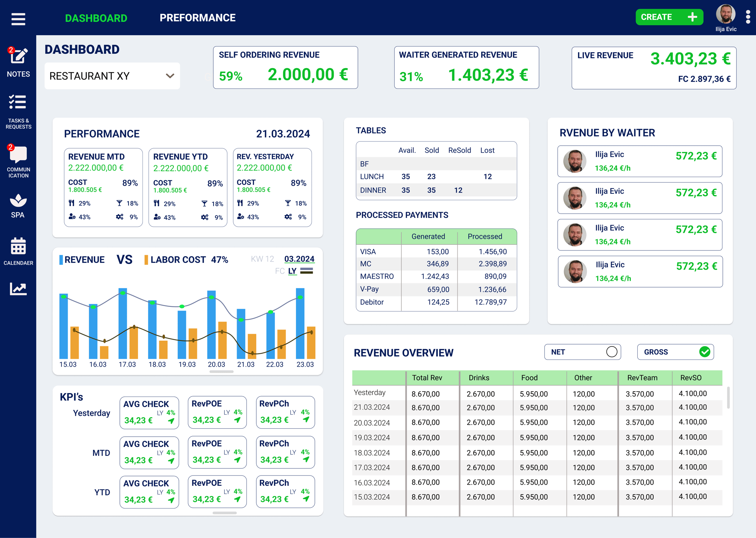Open the hamburger menu icon
The height and width of the screenshot is (538, 756).
click(18, 19)
